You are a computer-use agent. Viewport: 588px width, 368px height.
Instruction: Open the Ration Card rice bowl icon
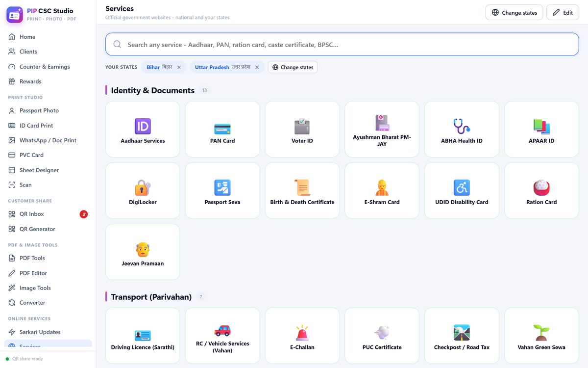tap(541, 188)
